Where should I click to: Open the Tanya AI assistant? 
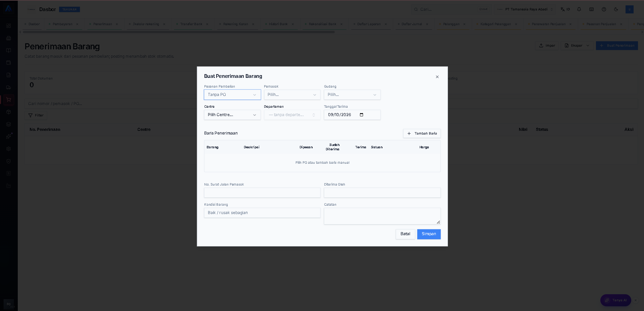[616, 300]
